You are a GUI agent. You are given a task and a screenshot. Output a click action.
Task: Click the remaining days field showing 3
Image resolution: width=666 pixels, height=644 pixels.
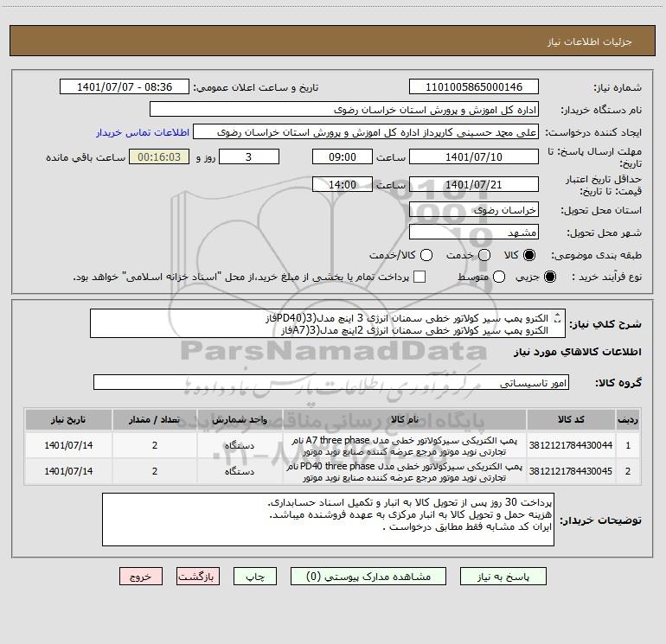pyautogui.click(x=249, y=156)
